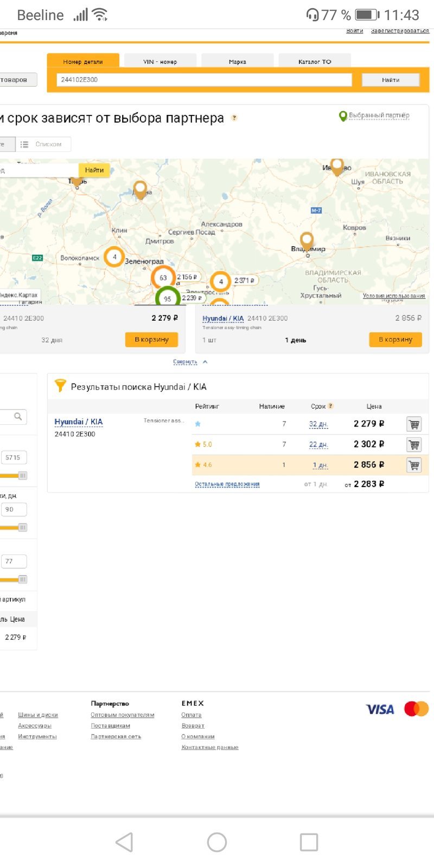Click the cart icon for the 2 856 ₽ row
The image size is (434, 868).
[x=414, y=465]
